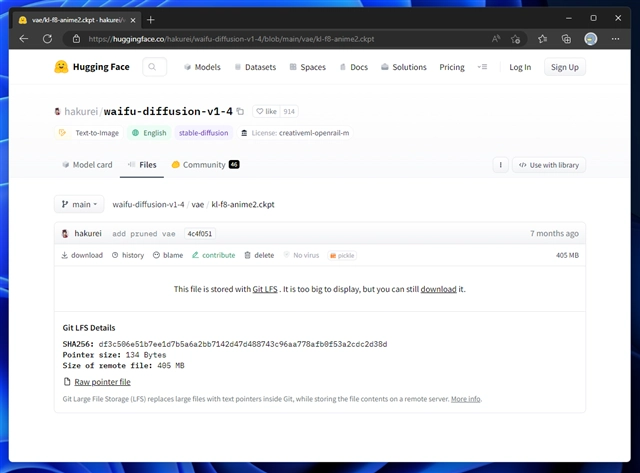Open the Community tab
Screen dimensions: 640x473
(204, 165)
